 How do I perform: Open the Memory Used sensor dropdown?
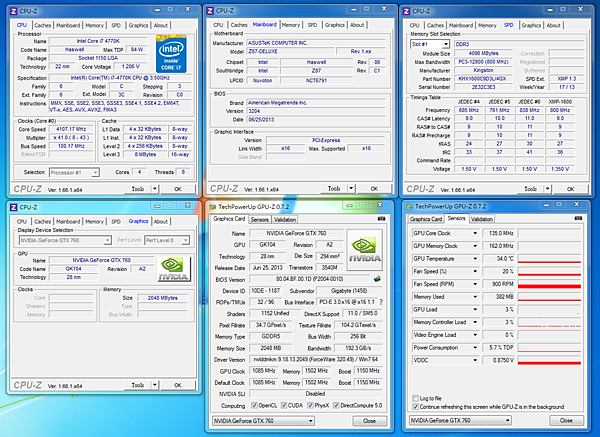point(475,297)
